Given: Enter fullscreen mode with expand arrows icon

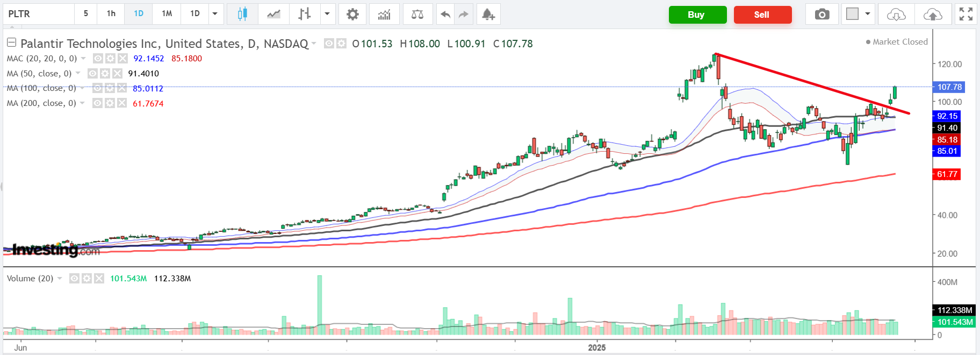Looking at the screenshot, I should pyautogui.click(x=966, y=14).
